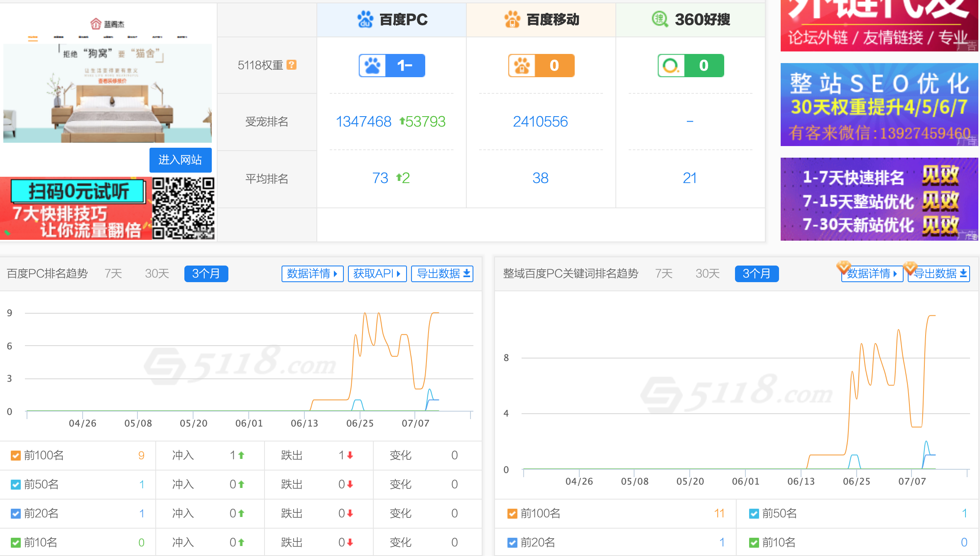This screenshot has width=980, height=556.
Task: Open right chart 数据详情 button
Action: click(872, 274)
